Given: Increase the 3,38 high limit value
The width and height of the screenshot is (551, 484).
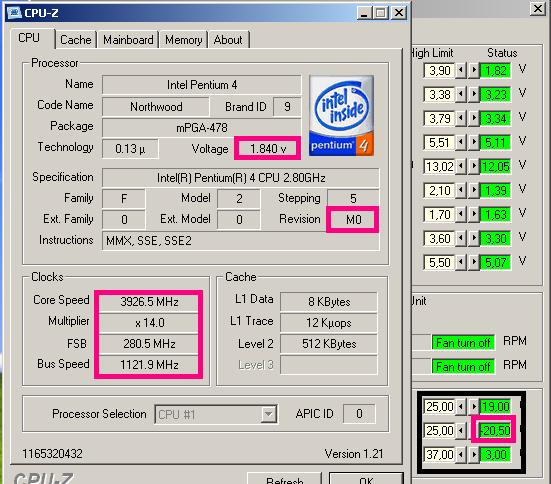Looking at the screenshot, I should pyautogui.click(x=474, y=94).
